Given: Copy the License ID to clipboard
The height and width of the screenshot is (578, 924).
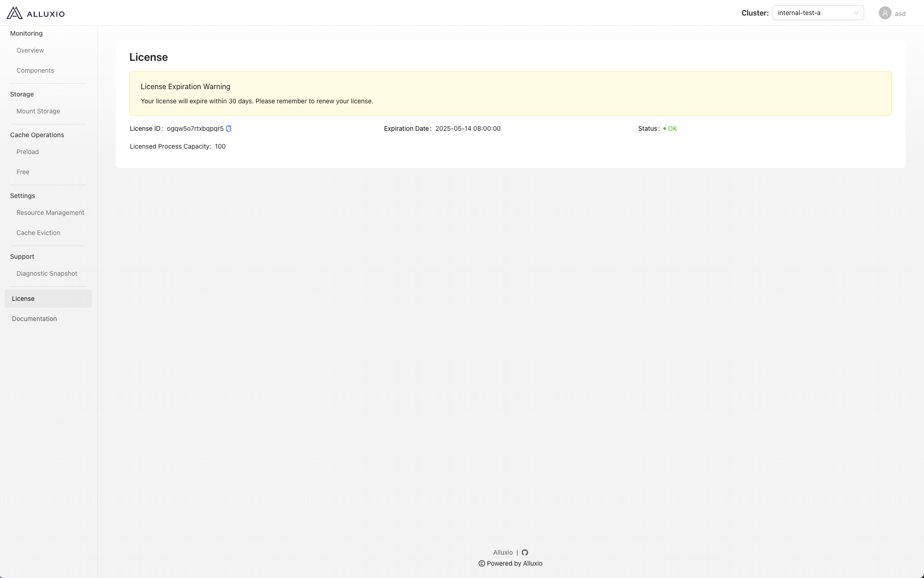Looking at the screenshot, I should [229, 128].
